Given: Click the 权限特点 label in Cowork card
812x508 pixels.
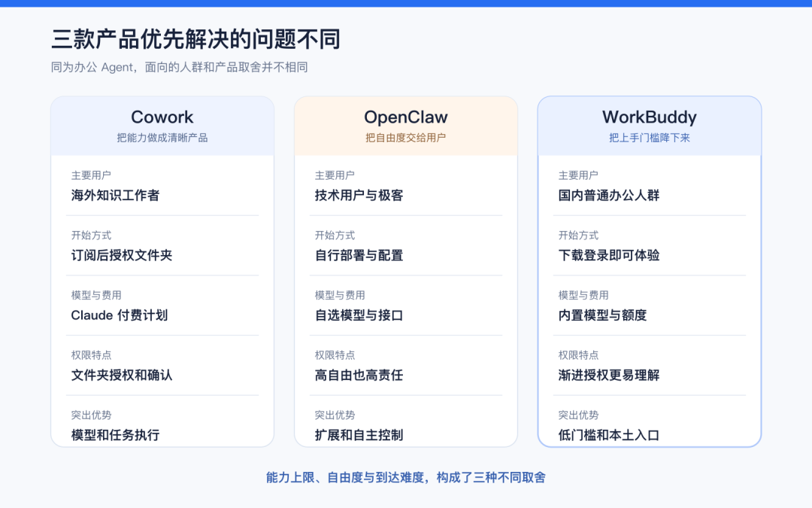Looking at the screenshot, I should pos(91,355).
